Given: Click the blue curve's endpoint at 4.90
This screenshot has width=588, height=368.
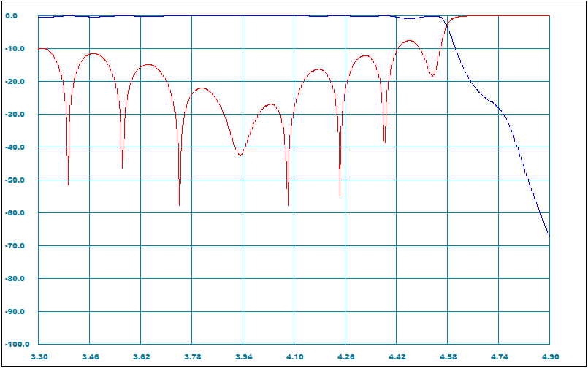Looking at the screenshot, I should 549,235.
